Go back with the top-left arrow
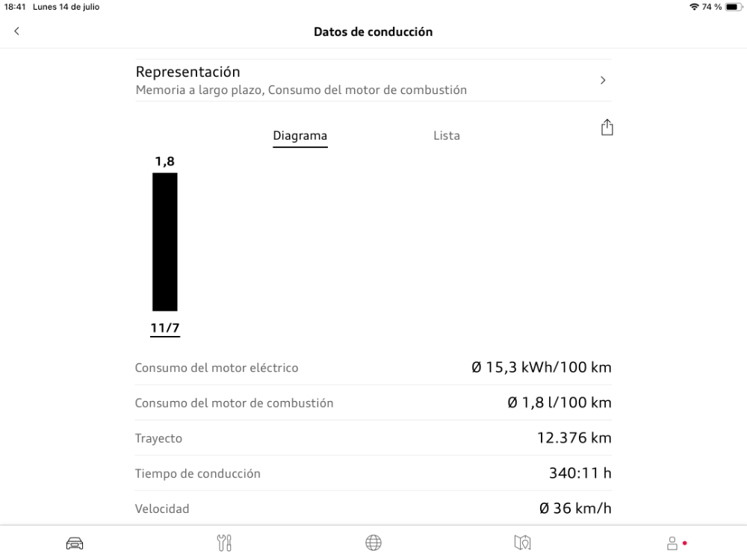Image resolution: width=747 pixels, height=560 pixels. [x=16, y=31]
